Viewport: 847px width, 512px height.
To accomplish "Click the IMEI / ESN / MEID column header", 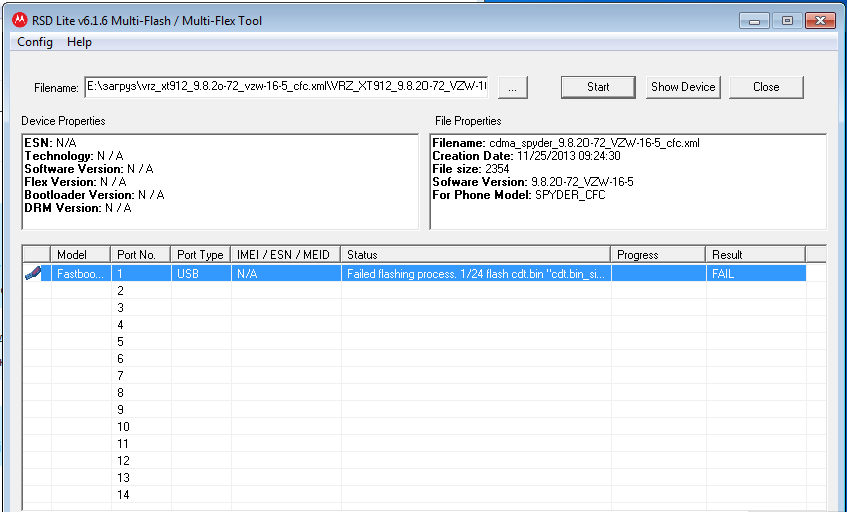I will [286, 254].
